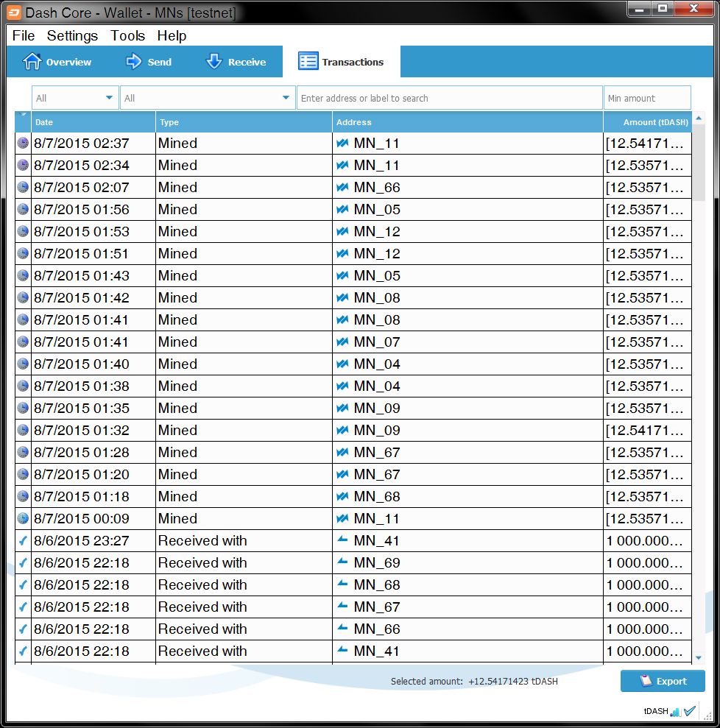Open the Tools menu
This screenshot has height=728, width=720.
pyautogui.click(x=127, y=36)
